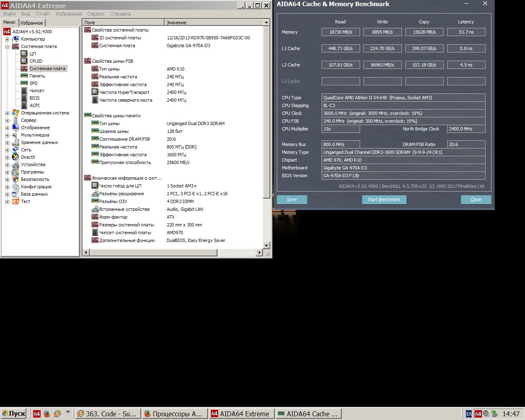This screenshot has width=525, height=420.
Task: Click the AIDA64 v5.92.4300 root icon
Action: point(7,32)
